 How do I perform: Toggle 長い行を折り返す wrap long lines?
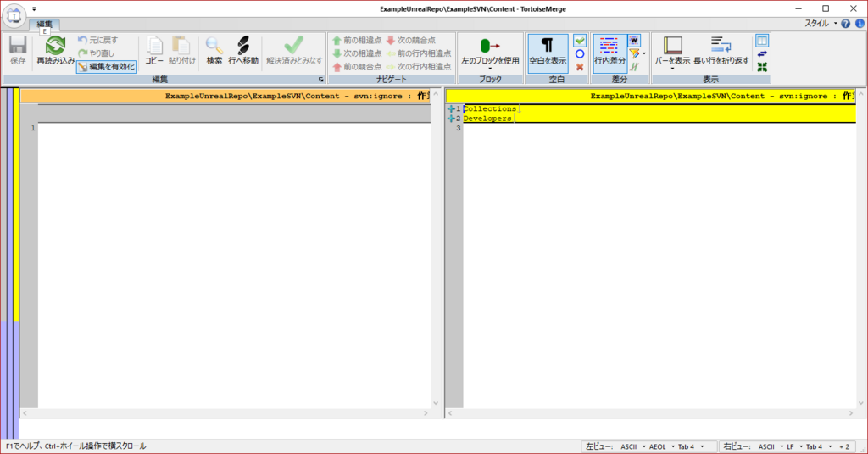click(721, 51)
